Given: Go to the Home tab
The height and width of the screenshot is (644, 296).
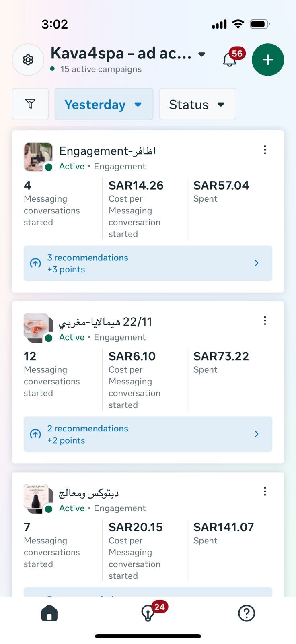Looking at the screenshot, I should [49, 613].
